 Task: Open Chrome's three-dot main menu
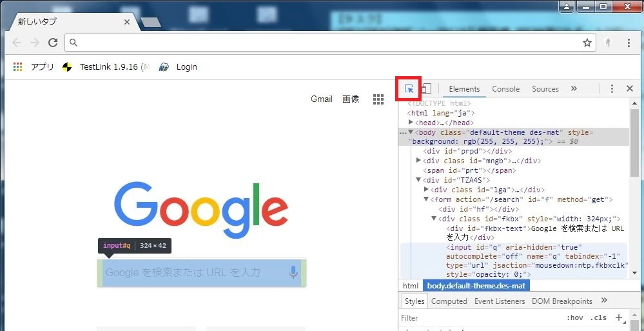point(629,43)
